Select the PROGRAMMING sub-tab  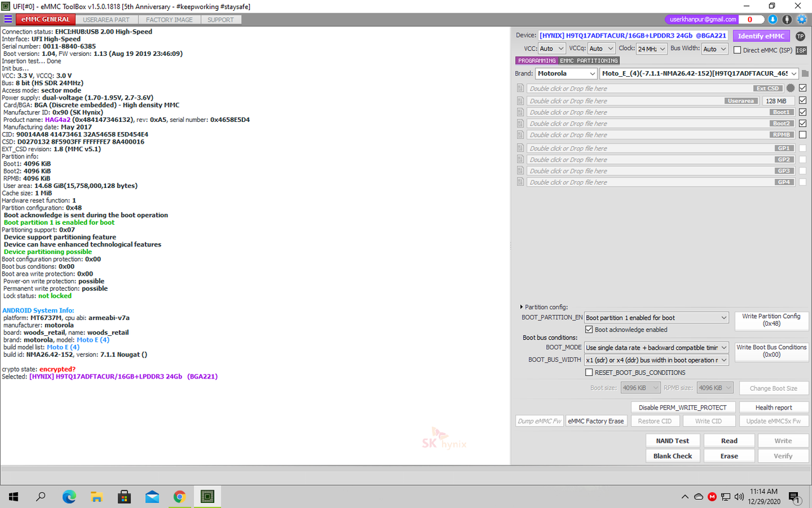click(537, 61)
